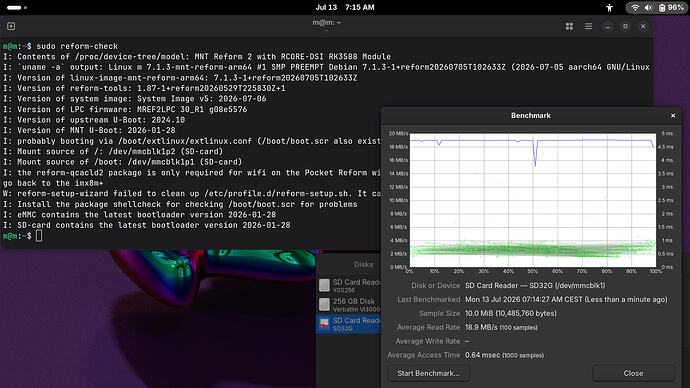
Task: Click the benchmark graph read-rate dip
Action: [x=535, y=154]
